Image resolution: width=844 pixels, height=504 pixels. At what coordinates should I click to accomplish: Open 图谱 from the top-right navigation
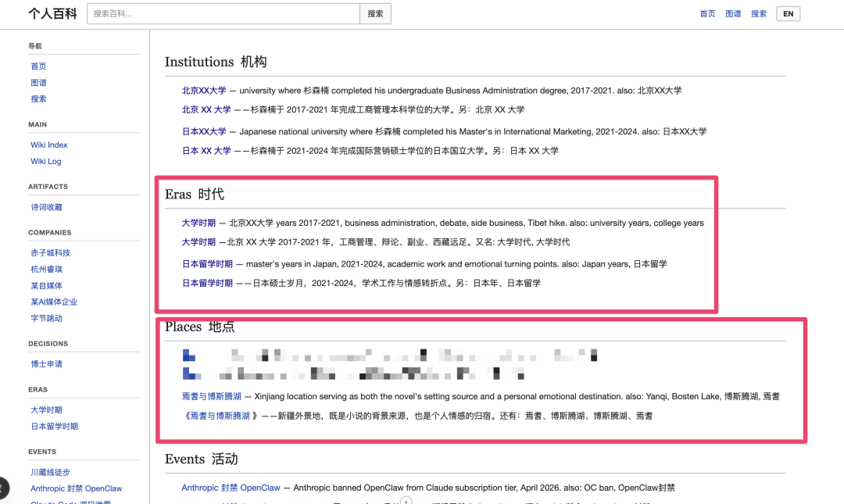coord(733,13)
